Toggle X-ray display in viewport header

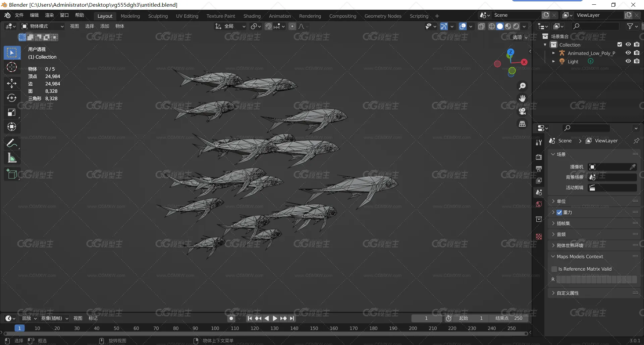pyautogui.click(x=481, y=26)
